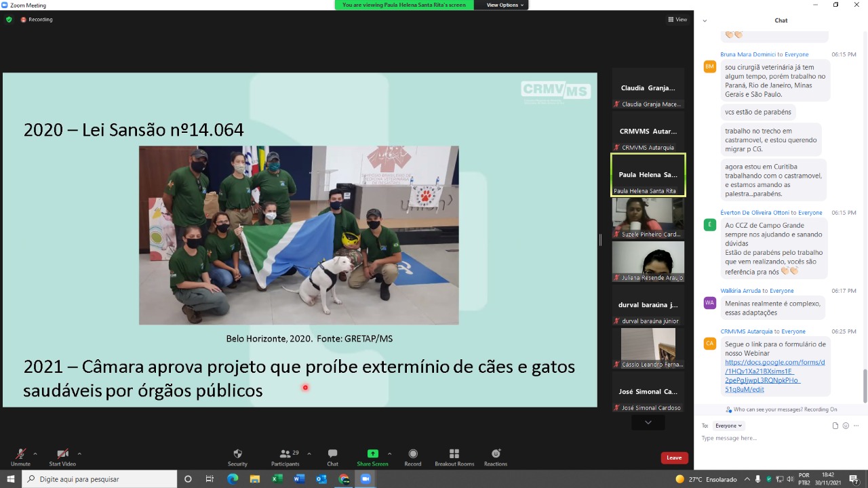Start video with the camera button
The width and height of the screenshot is (868, 488).
click(x=62, y=456)
